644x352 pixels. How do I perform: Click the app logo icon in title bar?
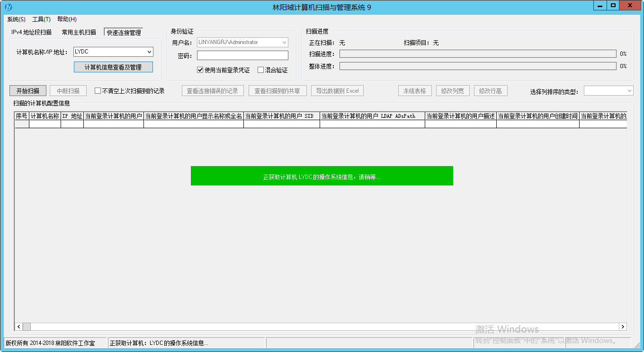[8, 7]
